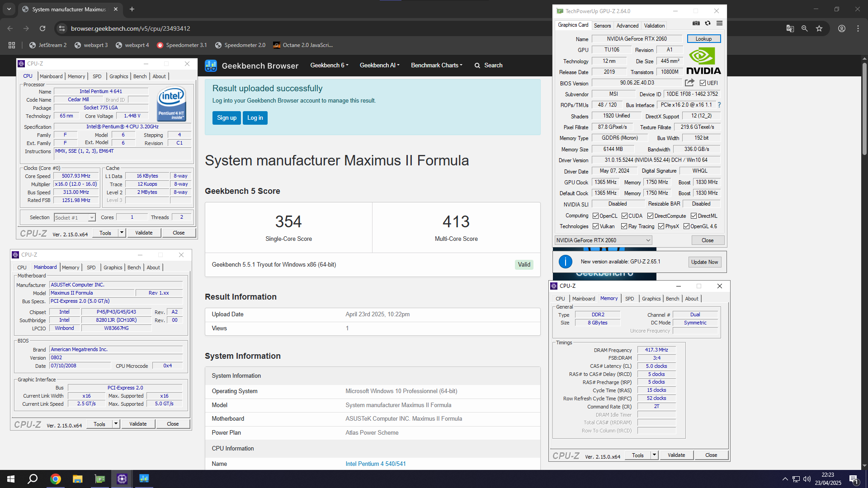
Task: Toggle the Ray Tracing checkbox
Action: click(x=624, y=226)
